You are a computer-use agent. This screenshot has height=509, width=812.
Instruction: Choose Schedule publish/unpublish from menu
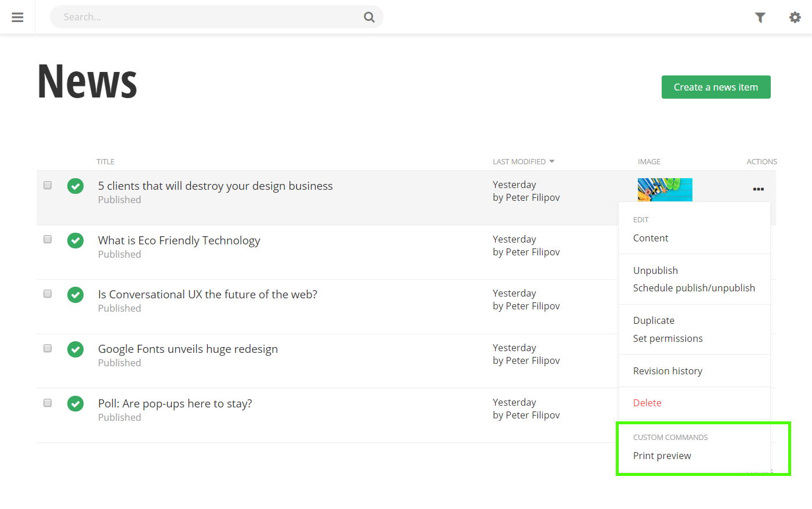point(694,288)
